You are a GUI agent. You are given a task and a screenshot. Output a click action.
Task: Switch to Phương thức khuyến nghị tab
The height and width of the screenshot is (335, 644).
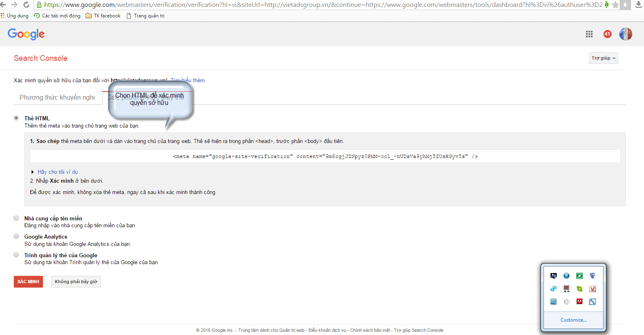point(57,97)
